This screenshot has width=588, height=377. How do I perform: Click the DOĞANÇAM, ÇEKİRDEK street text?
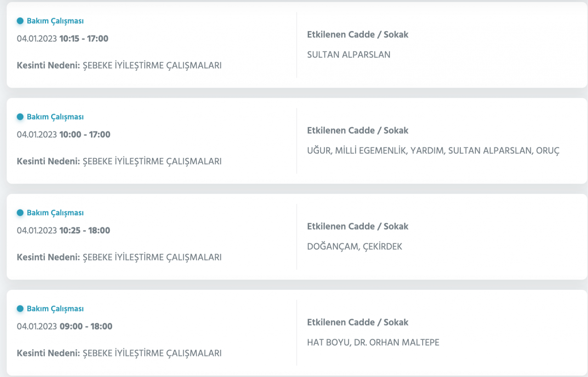354,247
